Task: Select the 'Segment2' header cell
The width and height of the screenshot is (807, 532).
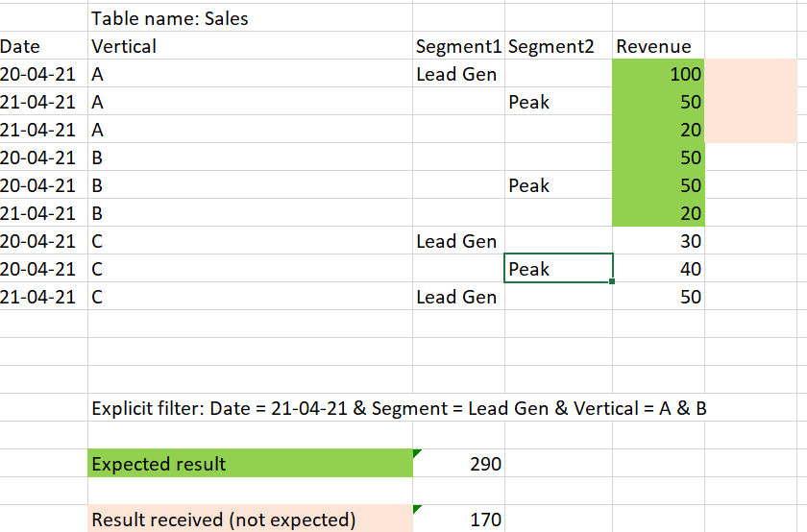Action: pyautogui.click(x=558, y=46)
